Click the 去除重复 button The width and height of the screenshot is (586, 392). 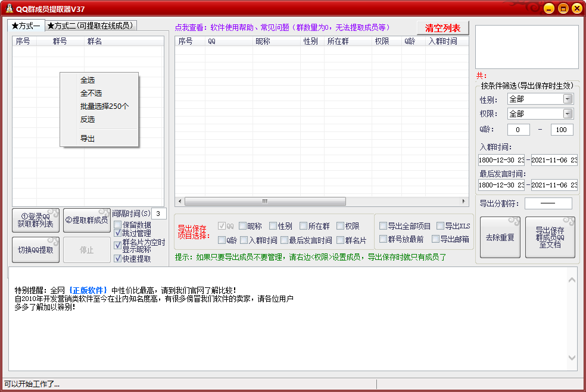[x=500, y=237]
